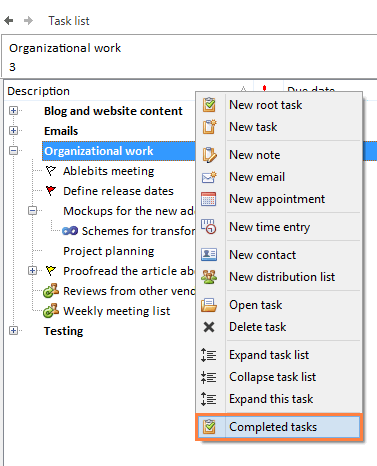Select the highlighted Organizational work task

click(99, 151)
